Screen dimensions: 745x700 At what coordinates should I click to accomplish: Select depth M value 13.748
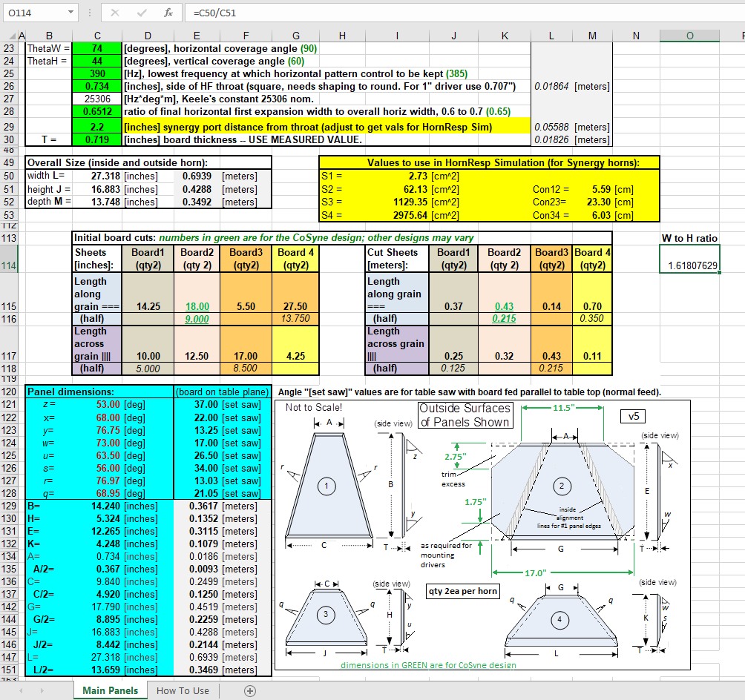97,202
